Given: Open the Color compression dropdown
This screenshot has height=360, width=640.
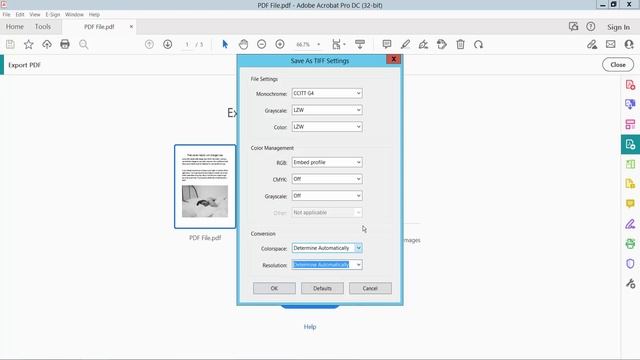Looking at the screenshot, I should tap(327, 127).
